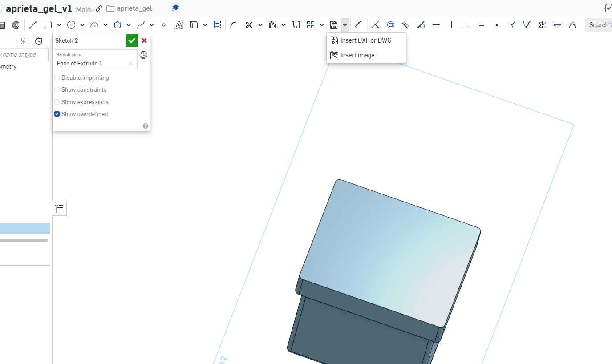Expand the rectangle tool dropdown arrow

click(x=59, y=25)
